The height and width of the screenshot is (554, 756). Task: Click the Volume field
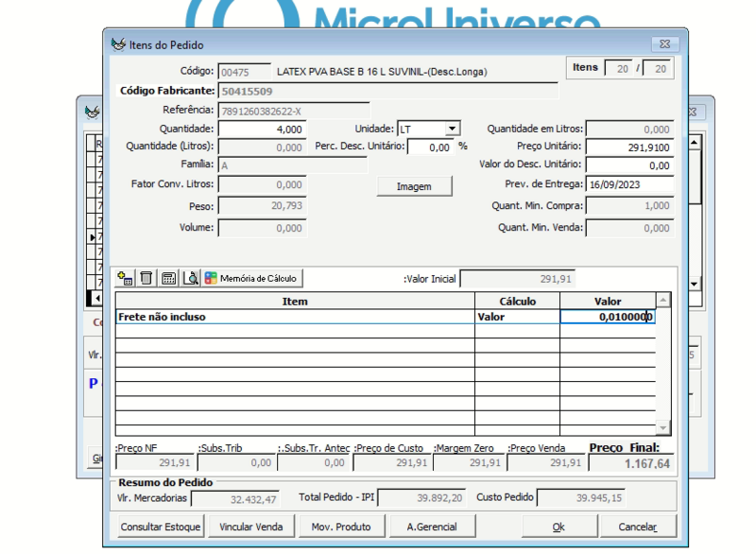pos(262,228)
